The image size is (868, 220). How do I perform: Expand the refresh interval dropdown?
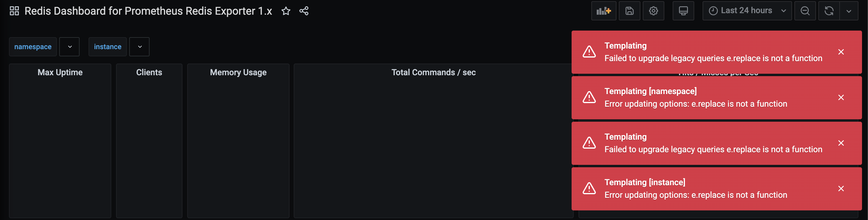pyautogui.click(x=849, y=11)
